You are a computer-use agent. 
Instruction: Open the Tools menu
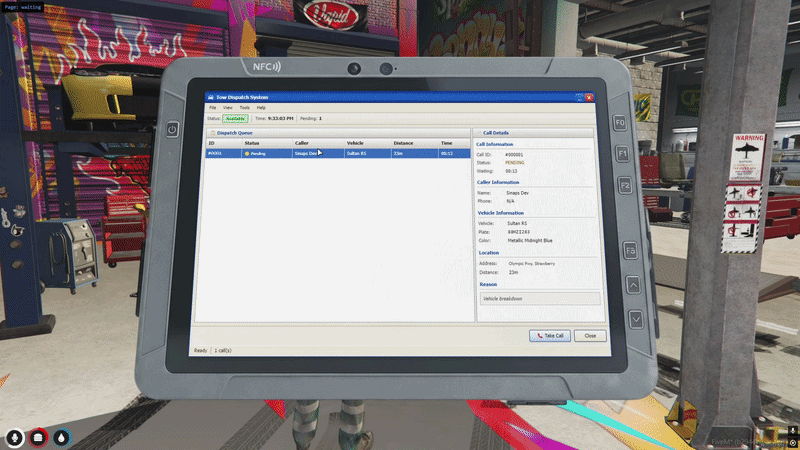(244, 108)
